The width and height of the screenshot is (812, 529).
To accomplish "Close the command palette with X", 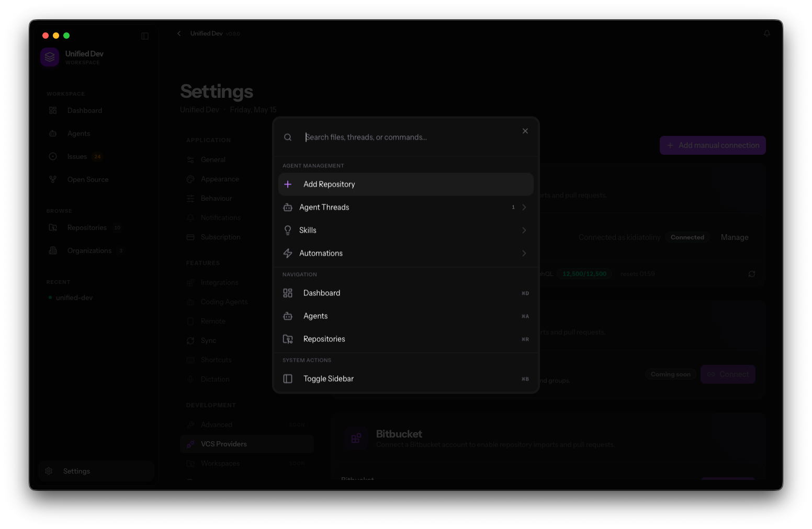I will click(x=525, y=131).
